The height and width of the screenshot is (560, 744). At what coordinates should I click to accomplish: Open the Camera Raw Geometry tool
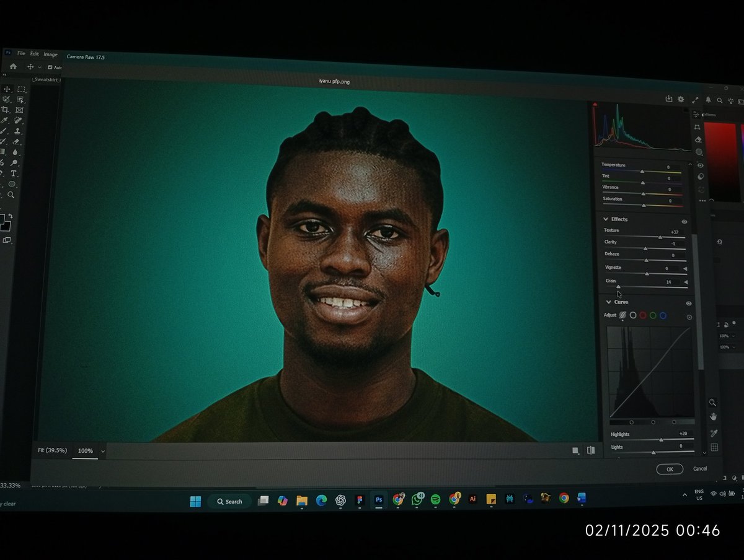(697, 127)
